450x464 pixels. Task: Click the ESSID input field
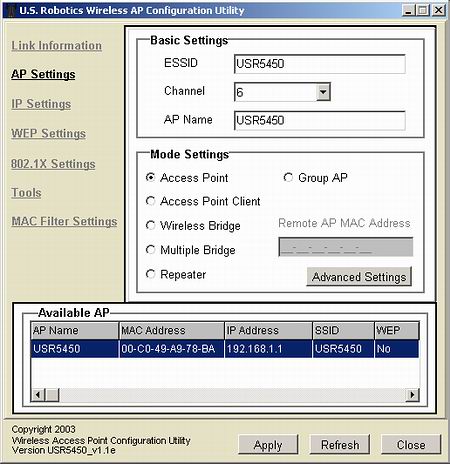pos(320,64)
